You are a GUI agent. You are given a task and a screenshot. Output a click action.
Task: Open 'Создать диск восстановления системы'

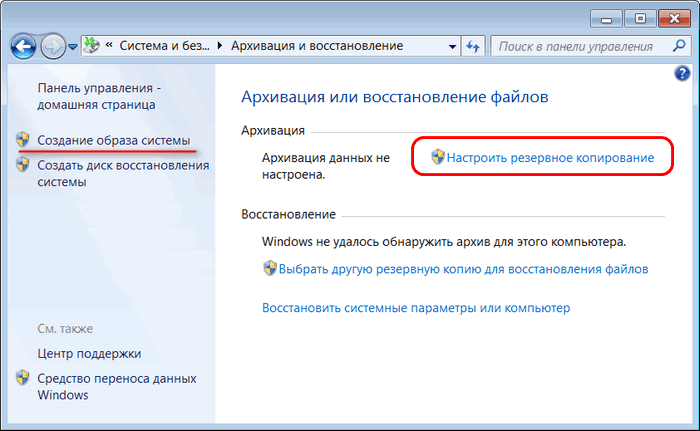click(123, 173)
